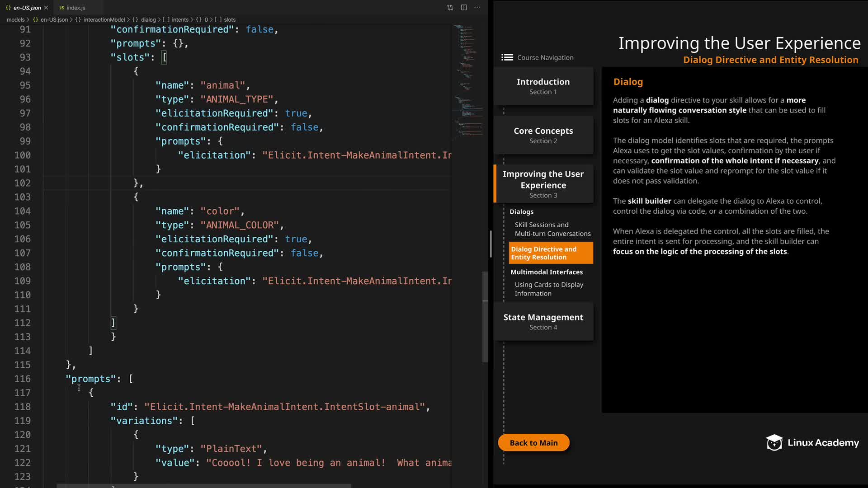
Task: Open Using Cards to Display Information lesson
Action: (548, 289)
